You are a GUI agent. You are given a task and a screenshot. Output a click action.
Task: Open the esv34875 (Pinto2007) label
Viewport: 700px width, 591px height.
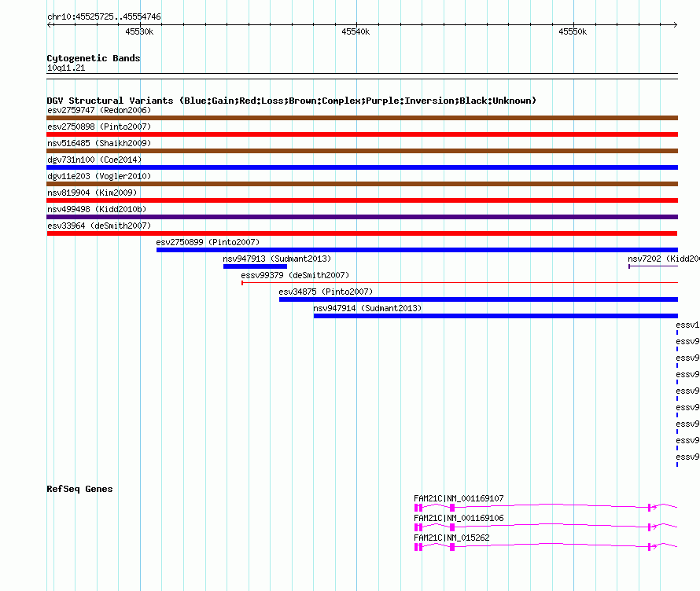(326, 292)
